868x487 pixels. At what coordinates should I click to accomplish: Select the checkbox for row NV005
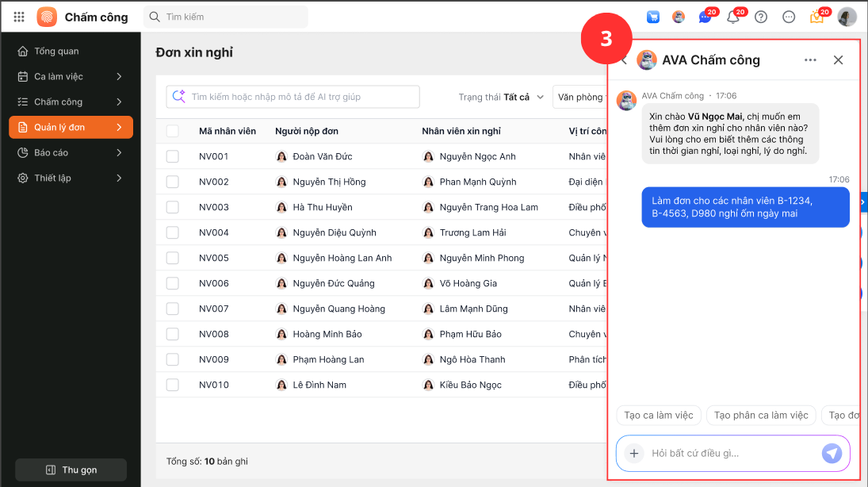[x=172, y=258]
